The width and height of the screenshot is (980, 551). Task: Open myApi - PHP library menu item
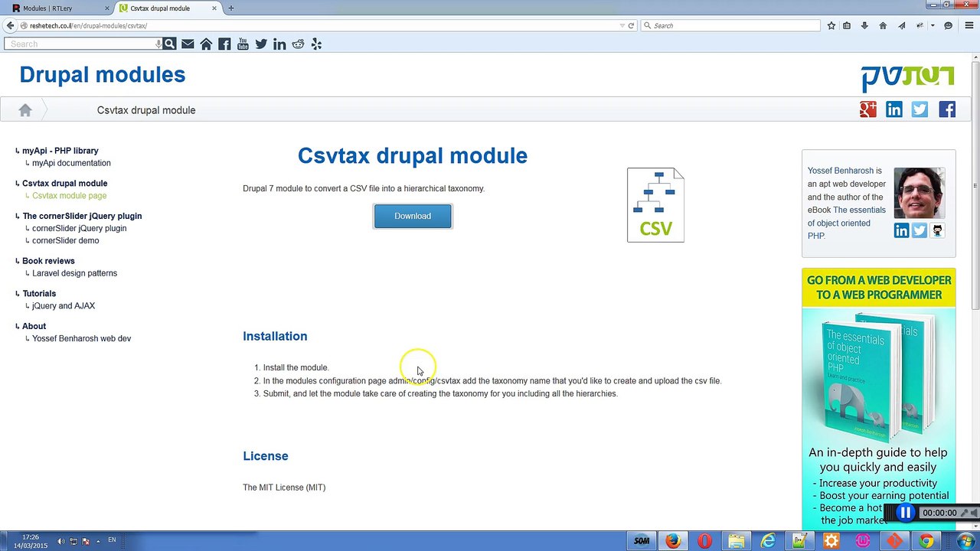tap(60, 151)
